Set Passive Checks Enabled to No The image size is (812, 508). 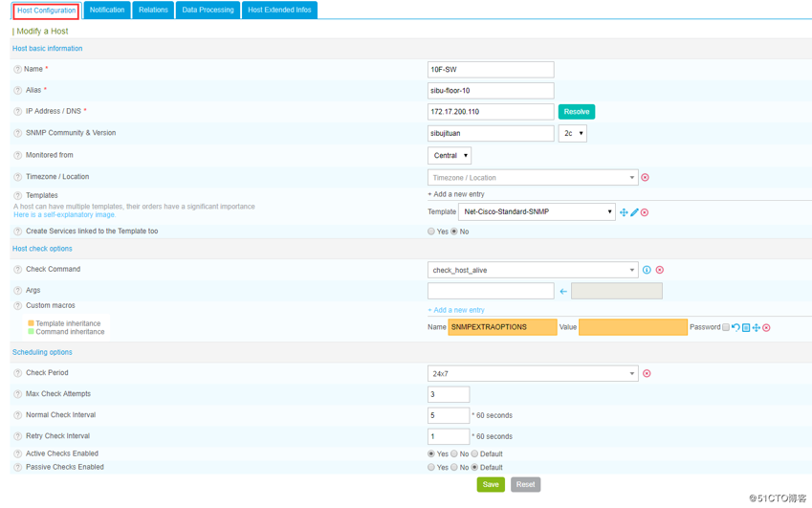click(454, 467)
